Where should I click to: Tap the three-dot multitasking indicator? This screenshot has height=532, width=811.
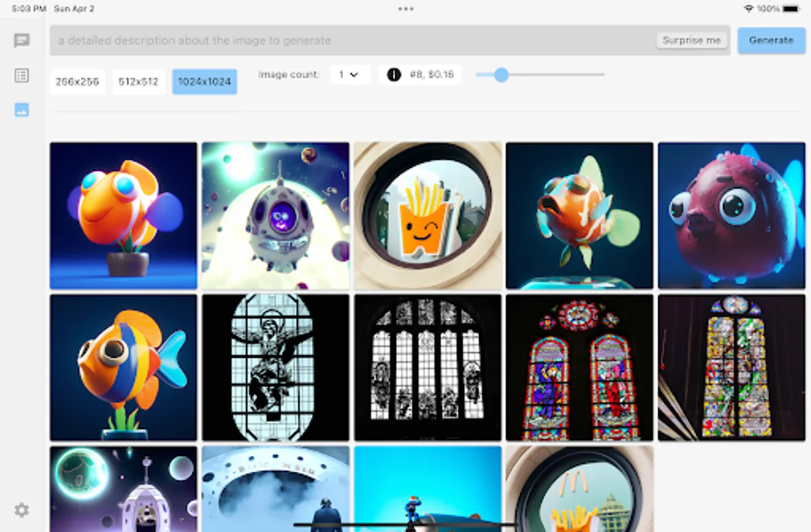(406, 9)
